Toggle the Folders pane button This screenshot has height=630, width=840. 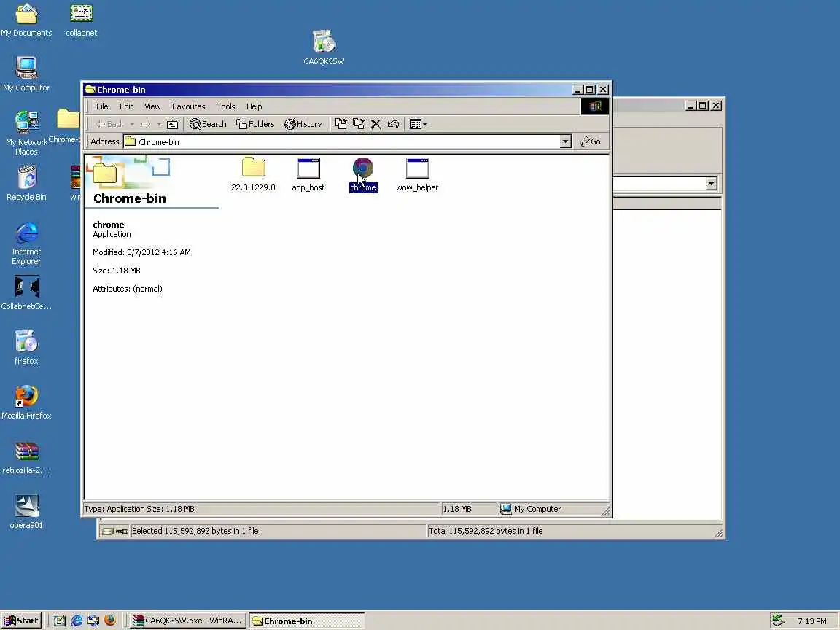(x=255, y=124)
